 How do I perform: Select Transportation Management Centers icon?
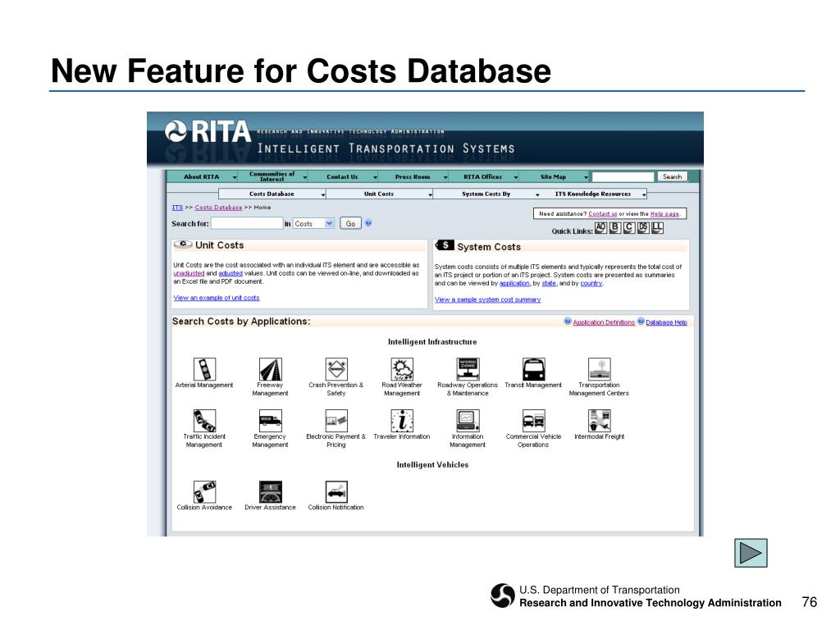pos(599,369)
